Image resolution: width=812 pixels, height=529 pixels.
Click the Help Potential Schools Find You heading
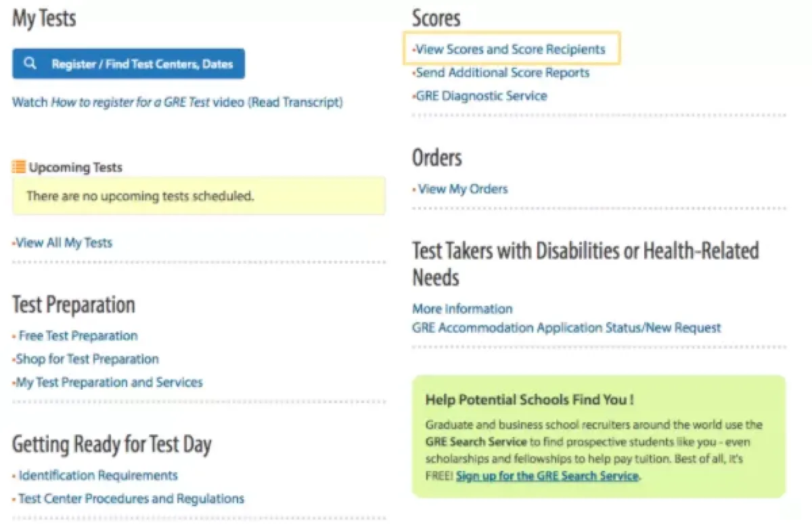coord(529,399)
